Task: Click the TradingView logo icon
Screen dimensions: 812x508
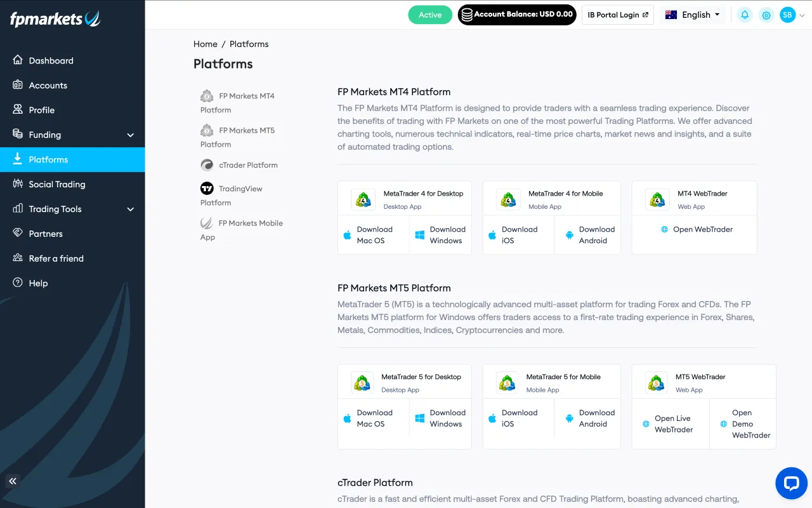Action: point(207,189)
